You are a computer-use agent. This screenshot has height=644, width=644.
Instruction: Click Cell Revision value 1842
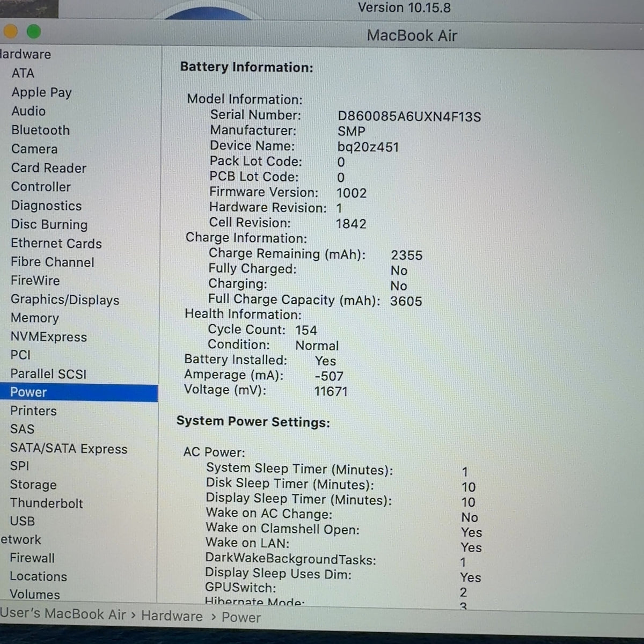coord(351,223)
